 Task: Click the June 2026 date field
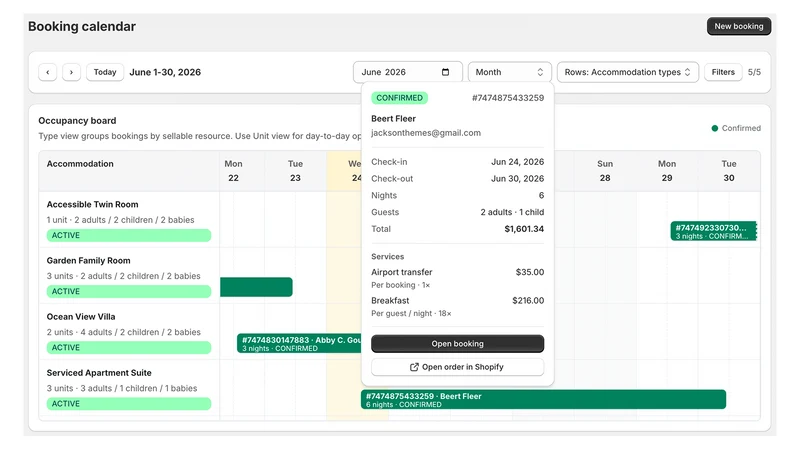(x=408, y=72)
